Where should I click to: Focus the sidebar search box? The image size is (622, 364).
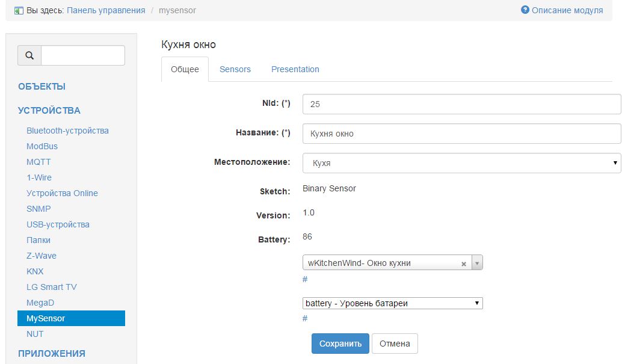(x=83, y=55)
